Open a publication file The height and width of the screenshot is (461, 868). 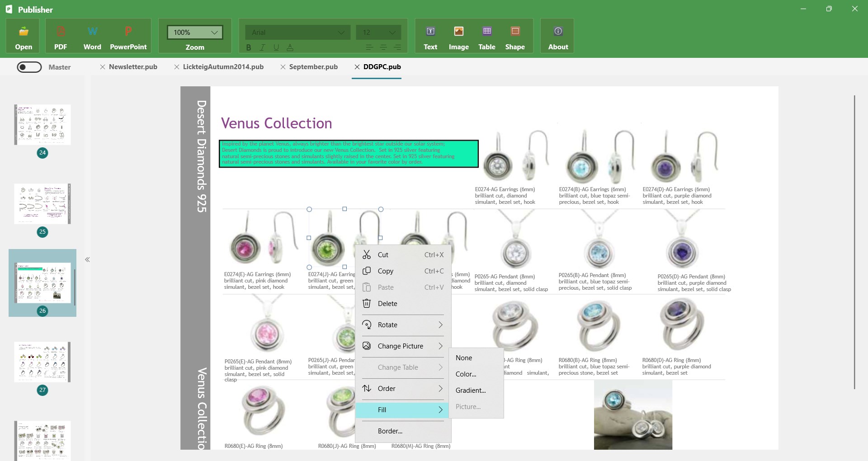23,36
